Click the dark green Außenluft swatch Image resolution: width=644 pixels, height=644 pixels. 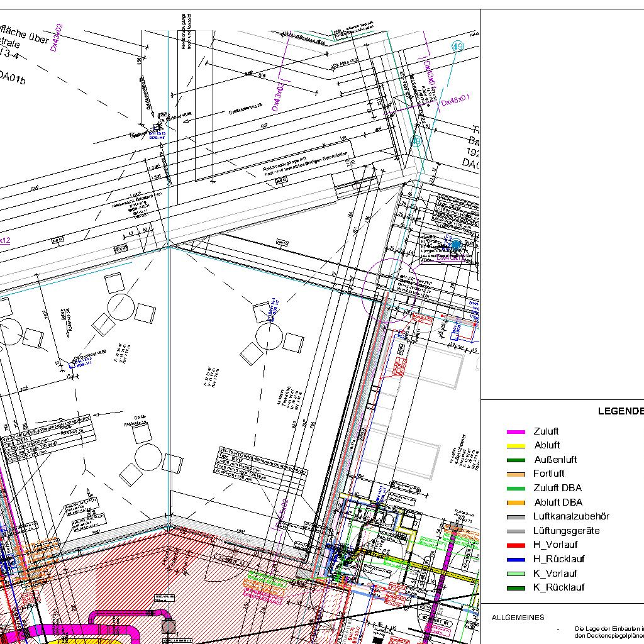coord(516,460)
